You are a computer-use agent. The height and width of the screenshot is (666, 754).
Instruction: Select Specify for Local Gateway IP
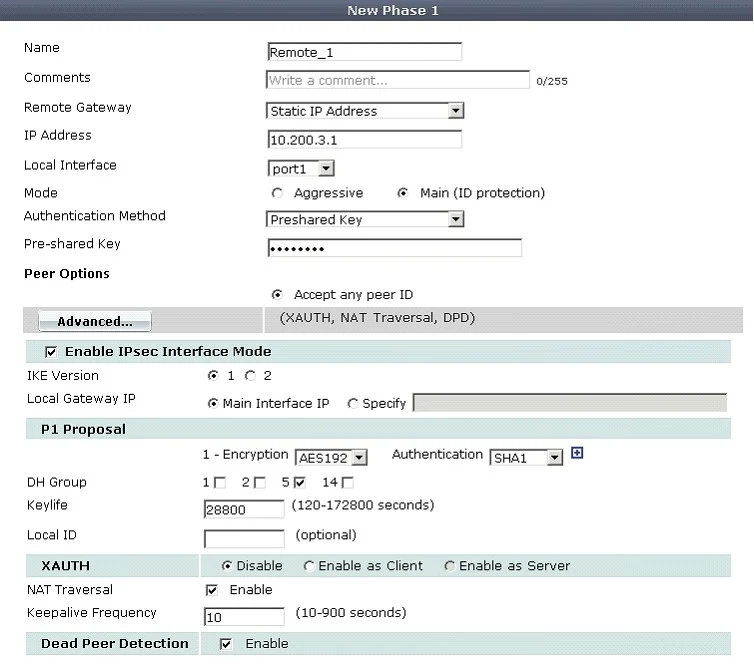point(353,403)
